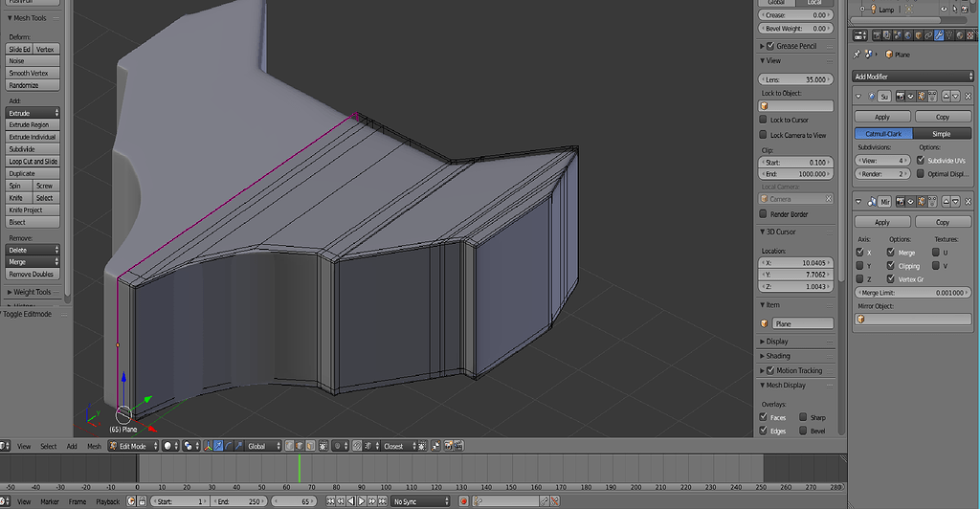This screenshot has height=509, width=980.
Task: Open the Merge dropdown under Remove
Action: click(33, 262)
